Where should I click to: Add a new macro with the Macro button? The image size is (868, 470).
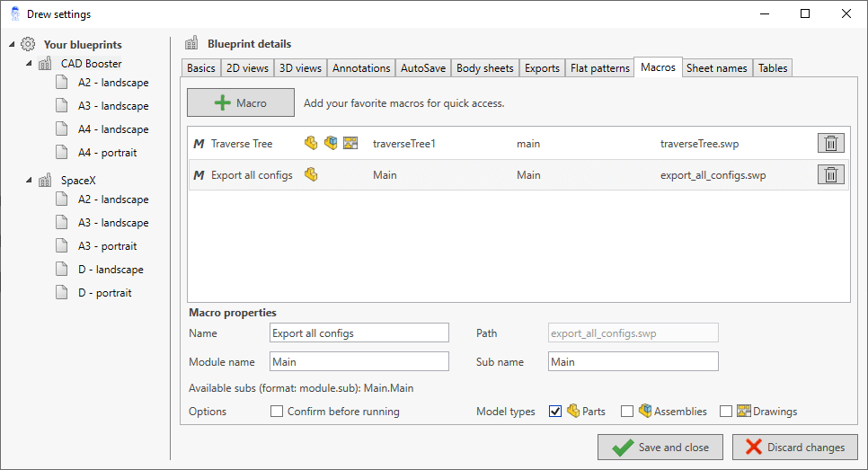[240, 102]
